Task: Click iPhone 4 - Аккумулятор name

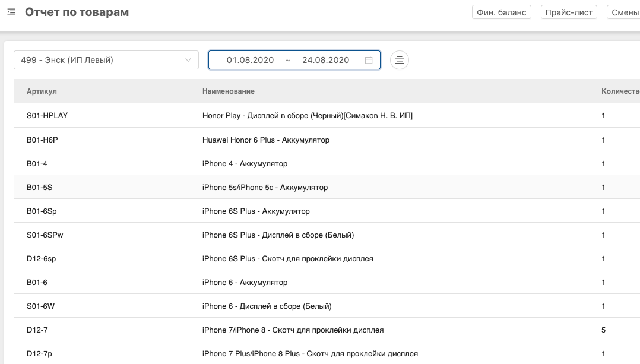Action: [245, 164]
